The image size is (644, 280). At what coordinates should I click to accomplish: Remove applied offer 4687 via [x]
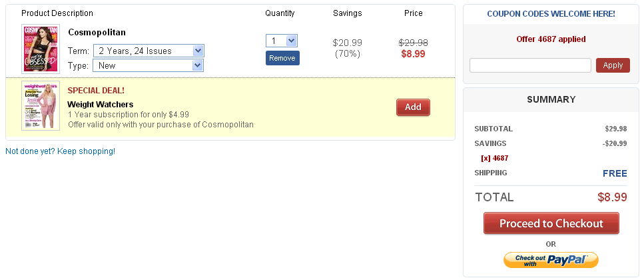tap(485, 158)
